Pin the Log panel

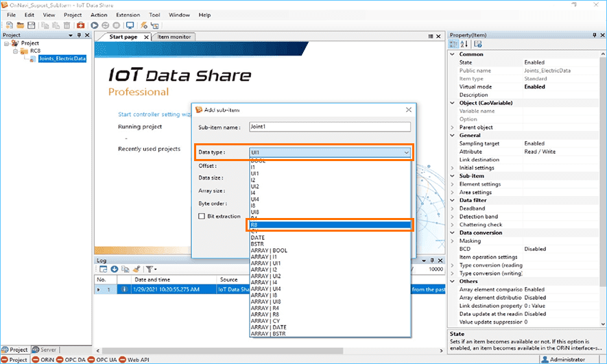(x=432, y=260)
